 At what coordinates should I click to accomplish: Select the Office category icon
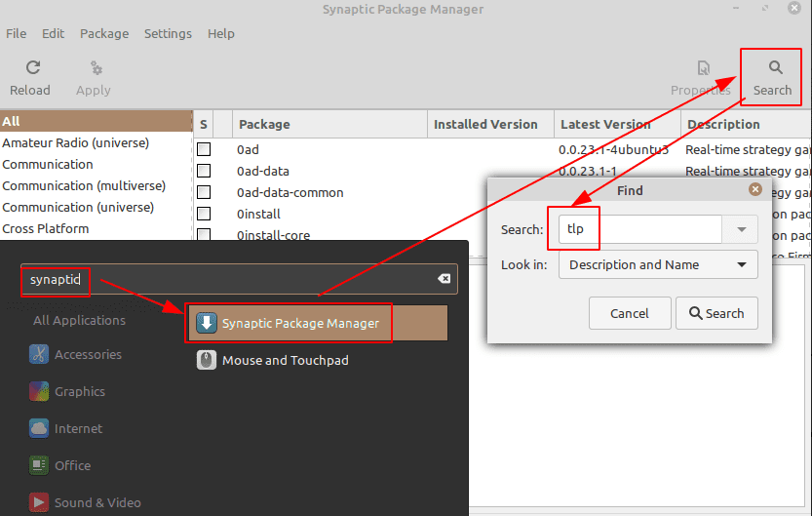(x=39, y=465)
